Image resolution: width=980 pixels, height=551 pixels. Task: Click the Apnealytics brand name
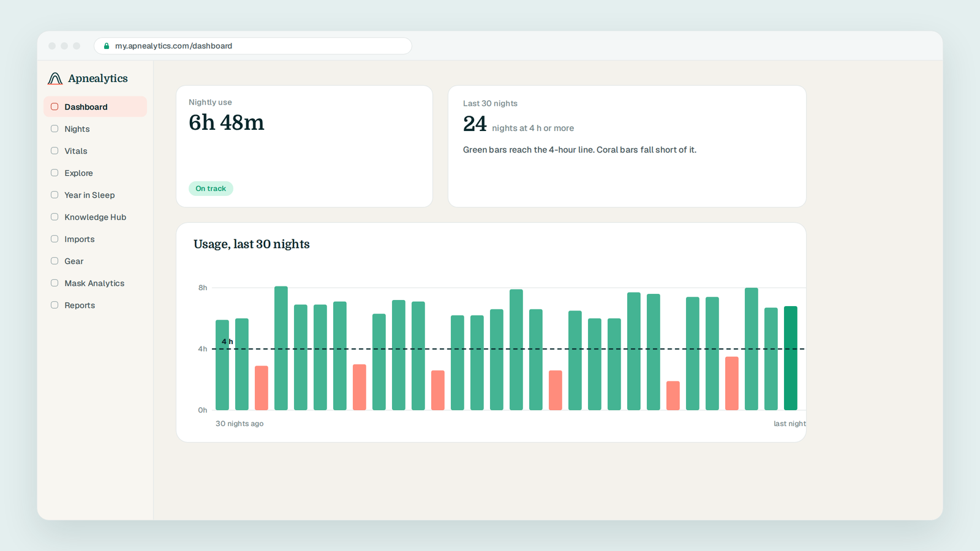click(x=98, y=78)
